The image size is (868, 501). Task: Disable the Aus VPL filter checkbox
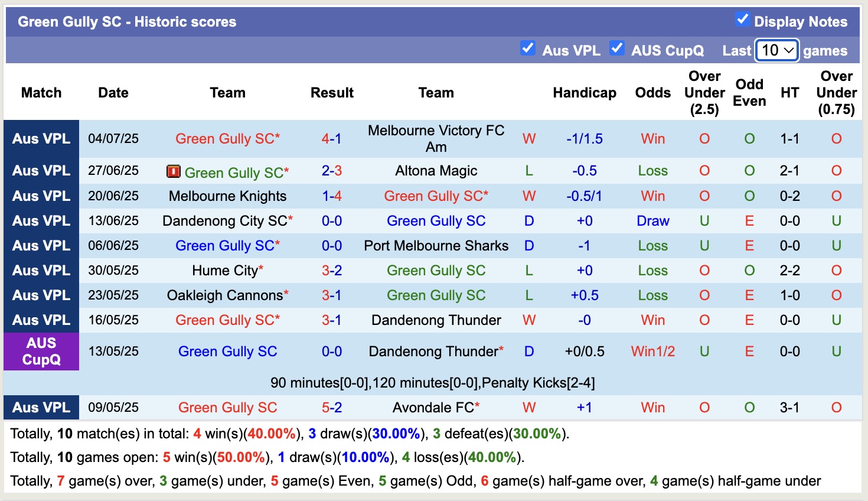(527, 47)
